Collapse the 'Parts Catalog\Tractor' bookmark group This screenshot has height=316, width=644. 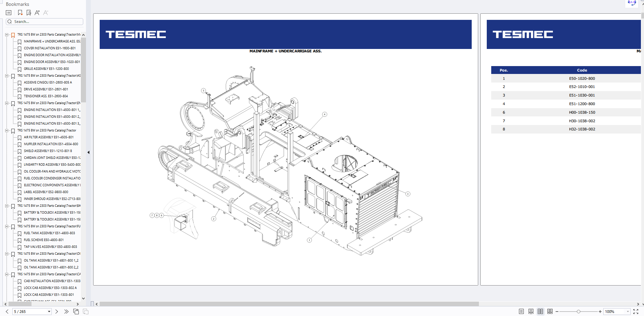[x=7, y=130]
